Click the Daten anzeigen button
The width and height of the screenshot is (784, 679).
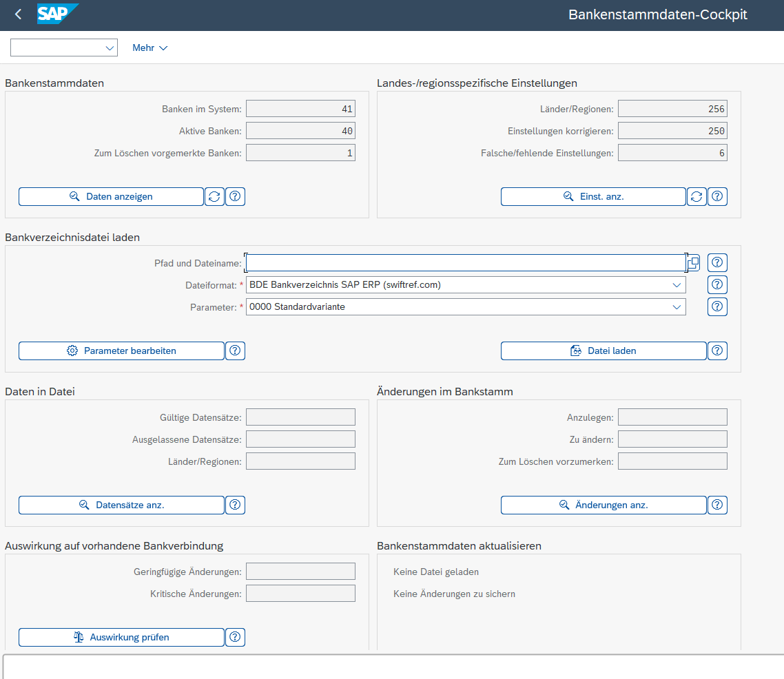111,196
